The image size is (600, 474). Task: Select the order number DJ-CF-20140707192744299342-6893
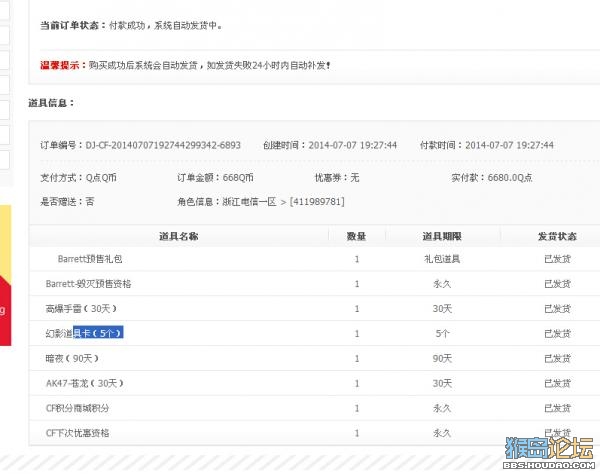point(163,145)
